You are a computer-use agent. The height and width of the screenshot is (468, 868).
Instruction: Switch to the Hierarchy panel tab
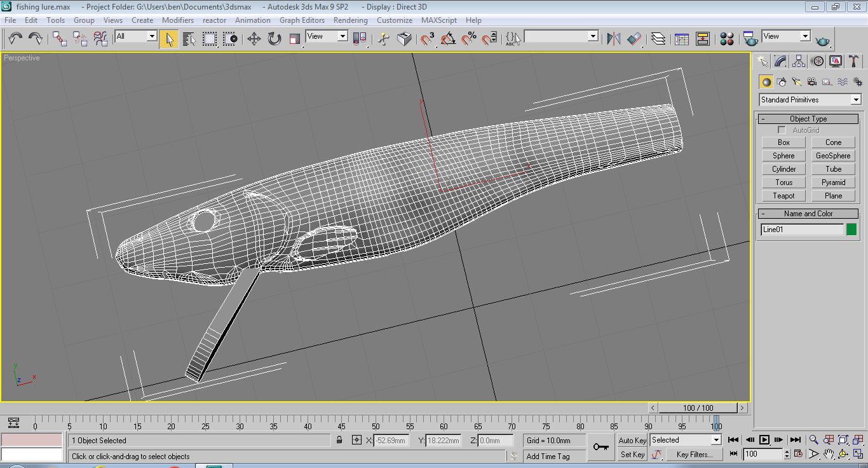click(799, 61)
